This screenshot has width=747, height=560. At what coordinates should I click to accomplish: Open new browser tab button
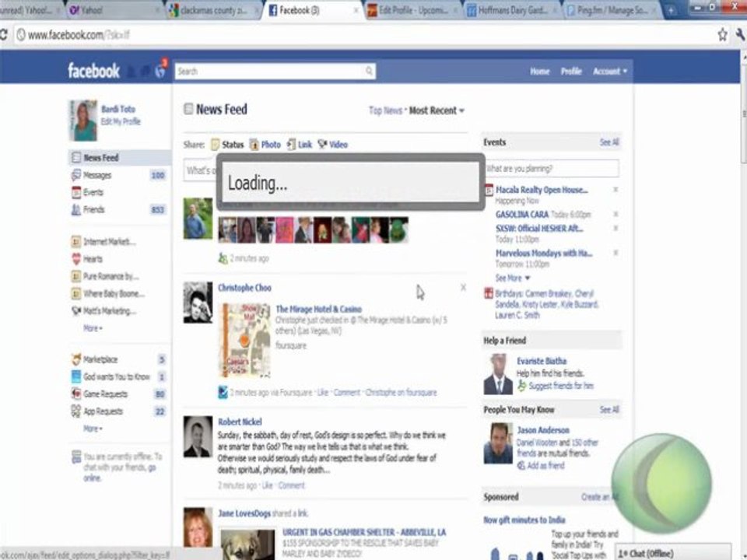670,10
